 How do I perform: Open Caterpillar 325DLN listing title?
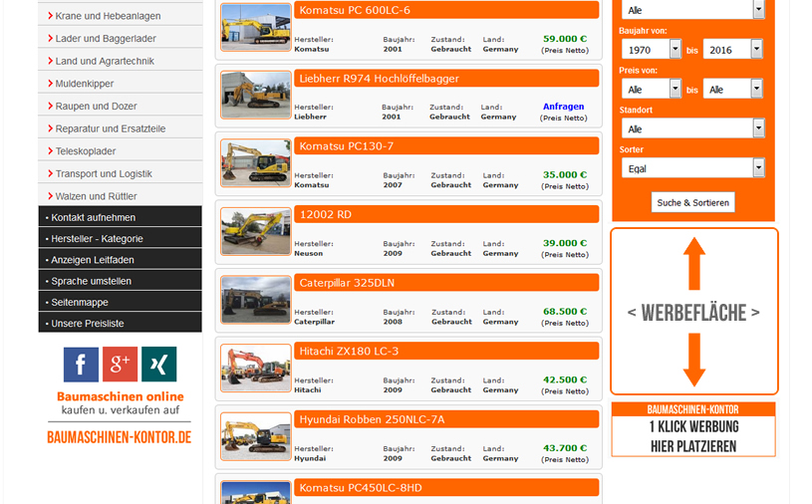pyautogui.click(x=347, y=283)
